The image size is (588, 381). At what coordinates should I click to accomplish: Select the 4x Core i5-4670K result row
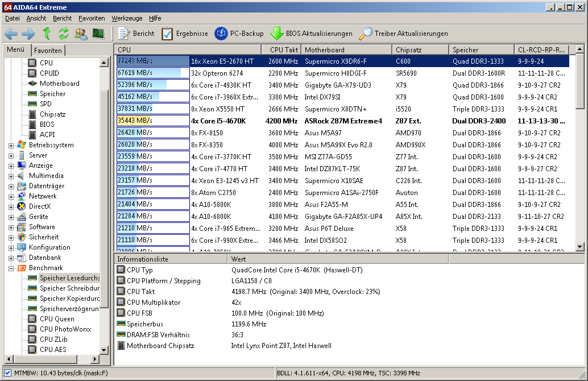click(343, 121)
